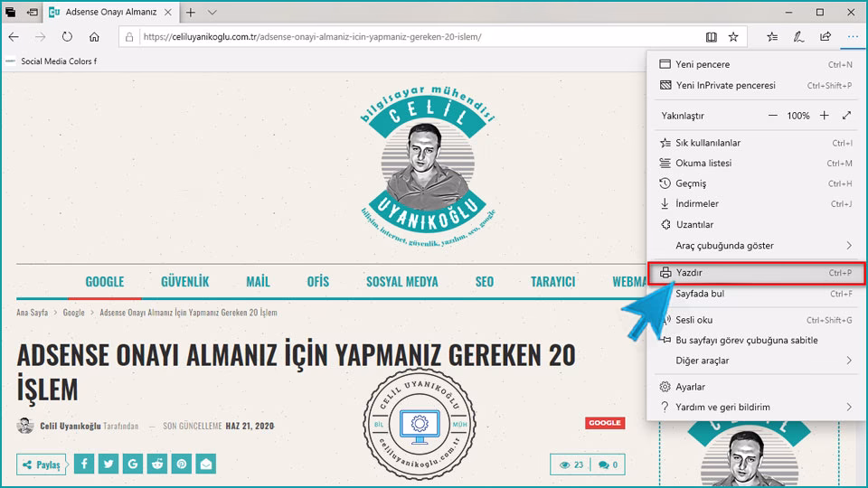Open Okuma listesi menu entry

(756, 164)
